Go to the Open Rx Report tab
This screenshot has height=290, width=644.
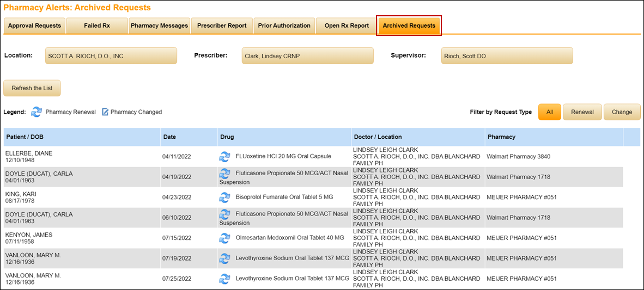[x=347, y=26]
